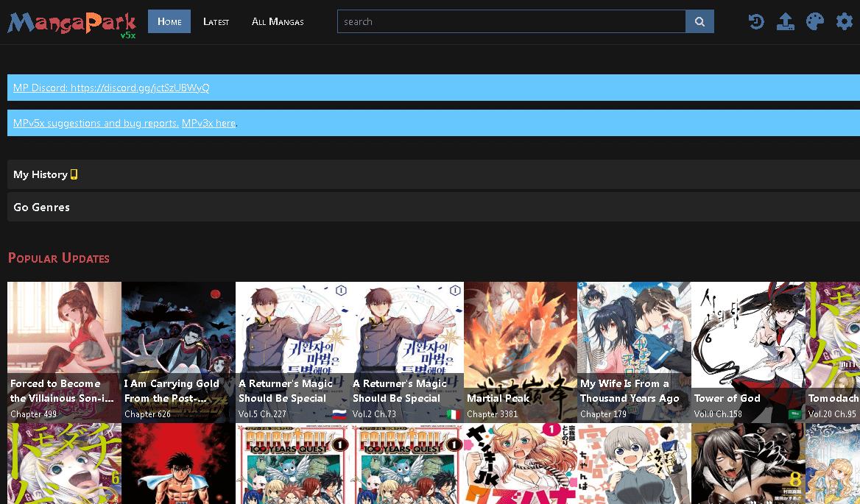860x504 pixels.
Task: Open the red boxer manga cover
Action: tap(178, 464)
